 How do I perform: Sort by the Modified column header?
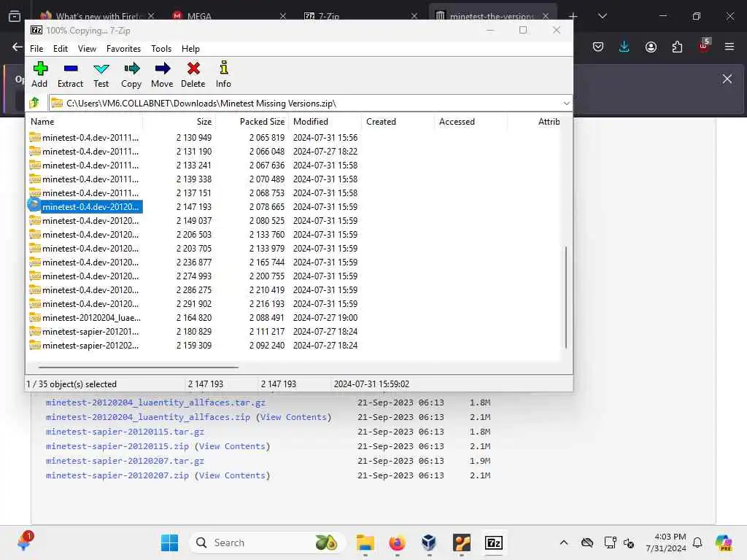(325, 122)
